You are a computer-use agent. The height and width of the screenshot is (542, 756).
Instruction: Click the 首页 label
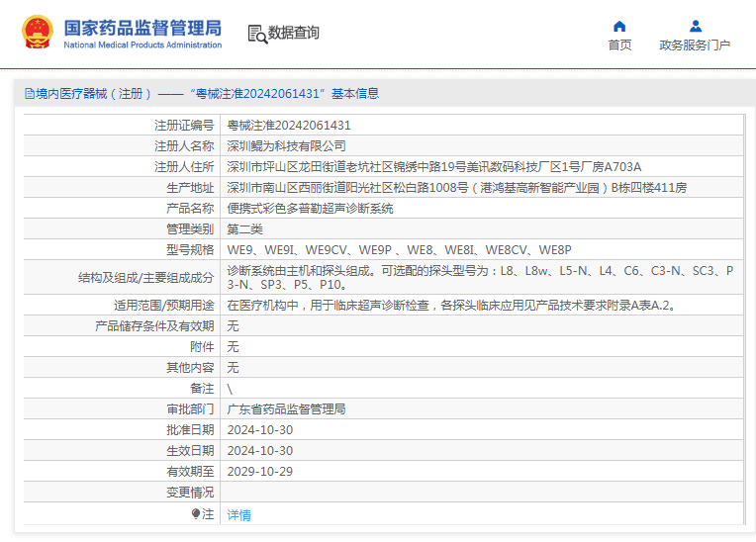pos(619,45)
